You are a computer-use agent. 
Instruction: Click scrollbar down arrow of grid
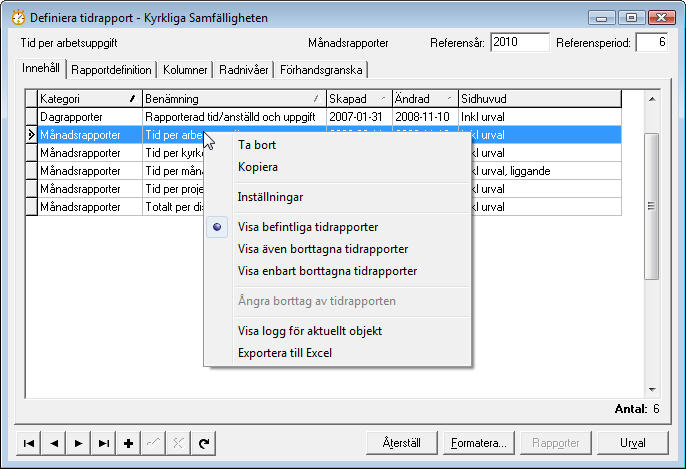[x=651, y=389]
